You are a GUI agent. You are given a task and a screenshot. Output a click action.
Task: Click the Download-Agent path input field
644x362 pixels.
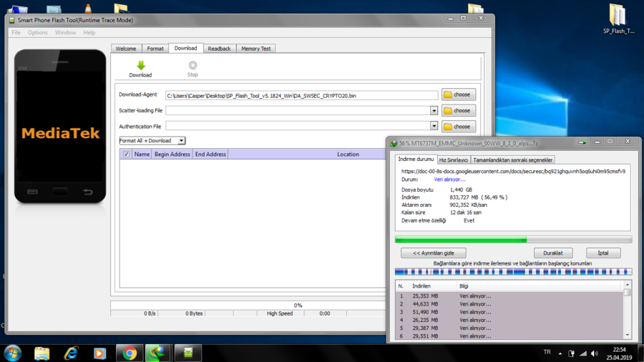301,95
